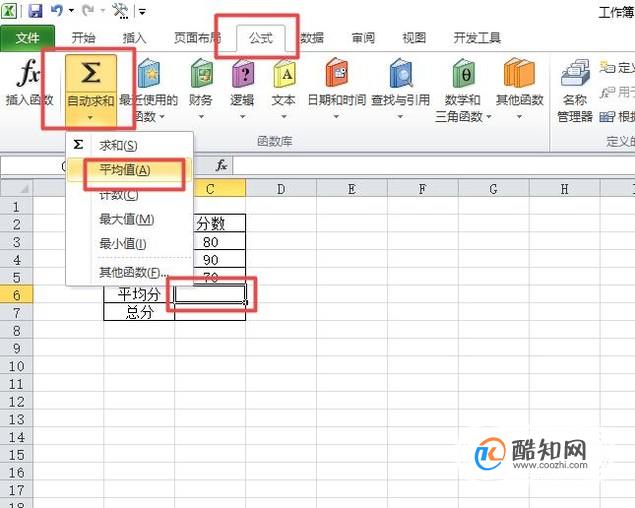Select row 6 header
Screen dimensions: 635x508
17,295
